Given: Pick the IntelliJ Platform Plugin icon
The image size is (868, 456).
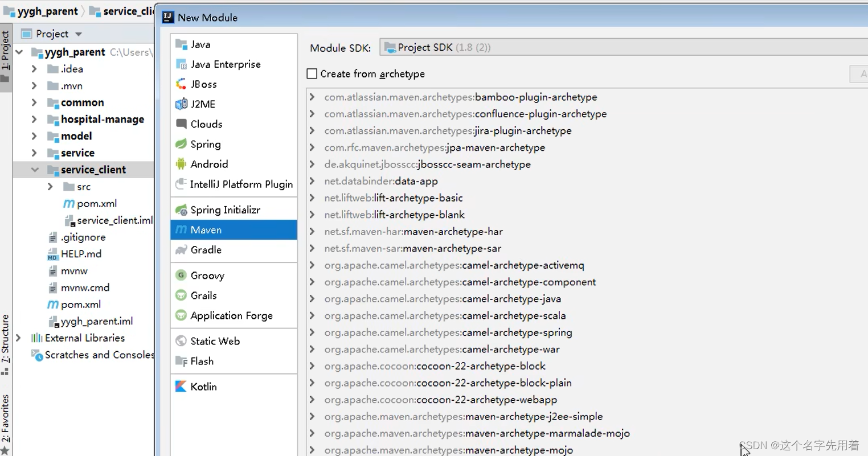Looking at the screenshot, I should coord(181,184).
